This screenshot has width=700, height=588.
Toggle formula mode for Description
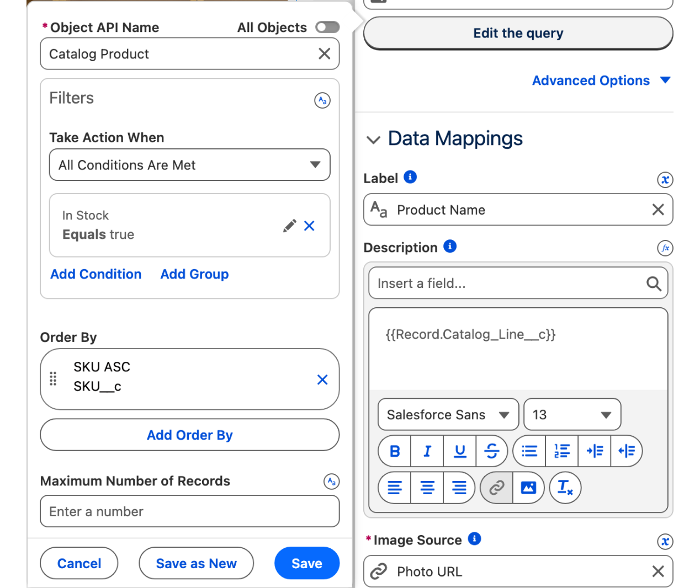pyautogui.click(x=665, y=248)
